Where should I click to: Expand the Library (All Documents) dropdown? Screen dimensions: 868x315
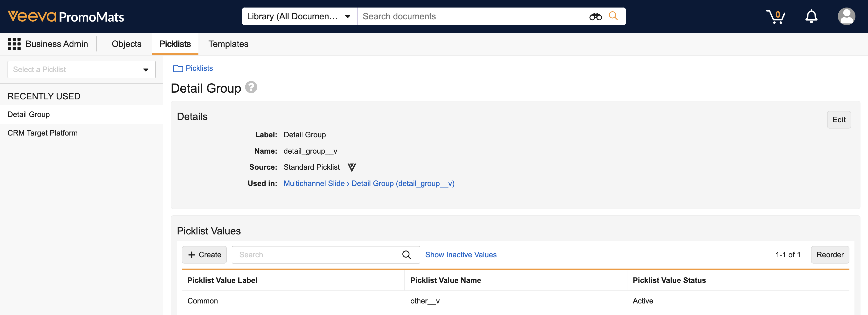(x=299, y=16)
